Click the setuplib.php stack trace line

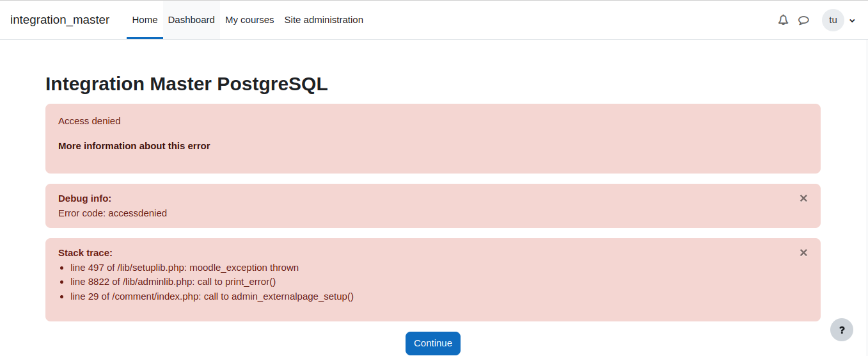point(184,268)
